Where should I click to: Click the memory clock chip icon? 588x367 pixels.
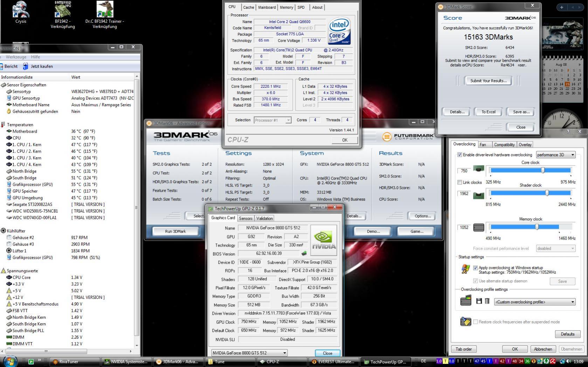click(x=478, y=228)
